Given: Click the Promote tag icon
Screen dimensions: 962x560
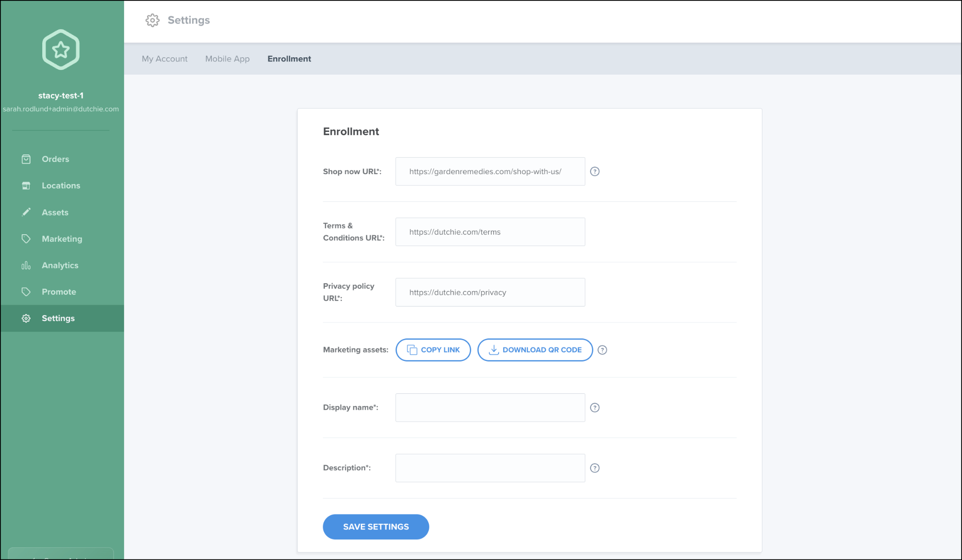Looking at the screenshot, I should click(26, 292).
